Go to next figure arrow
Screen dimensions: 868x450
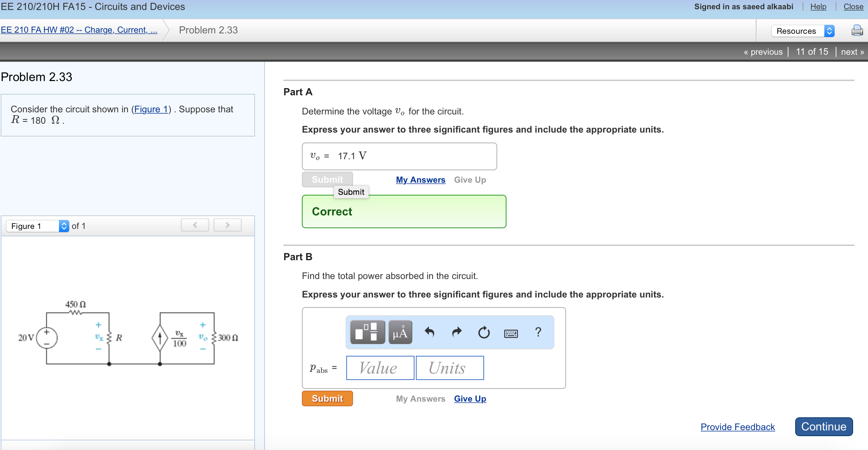[x=227, y=225]
